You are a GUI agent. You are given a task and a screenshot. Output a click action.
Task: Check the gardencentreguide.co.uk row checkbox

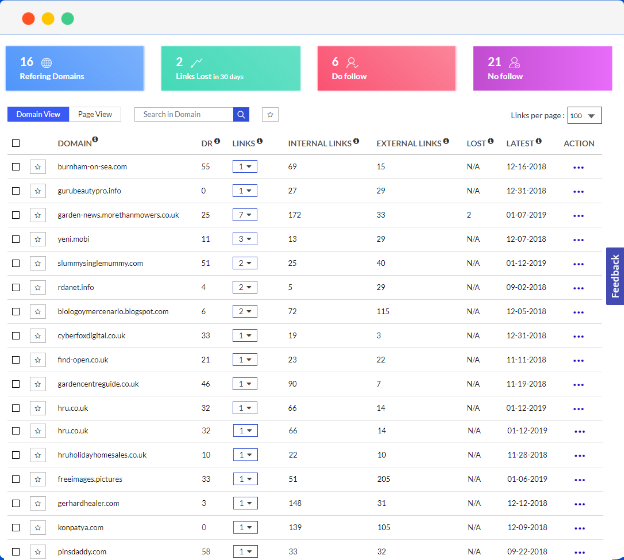coord(16,384)
